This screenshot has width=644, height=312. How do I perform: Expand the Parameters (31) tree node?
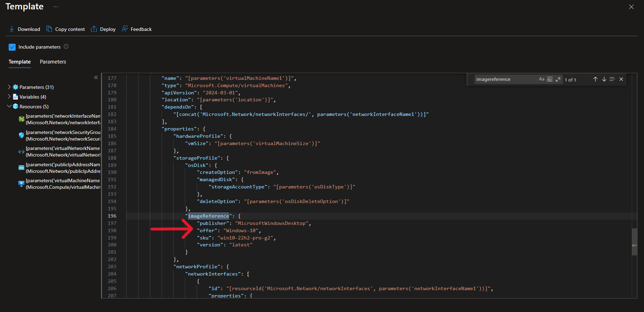pos(9,87)
